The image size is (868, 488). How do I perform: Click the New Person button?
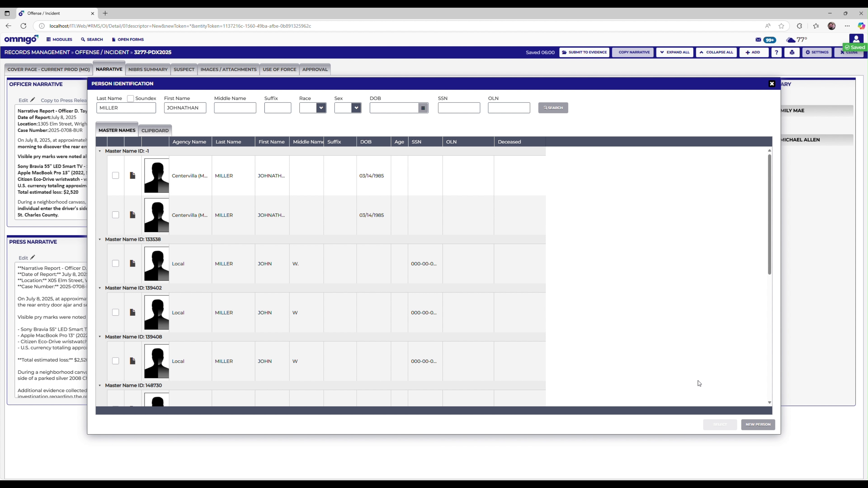tap(758, 424)
